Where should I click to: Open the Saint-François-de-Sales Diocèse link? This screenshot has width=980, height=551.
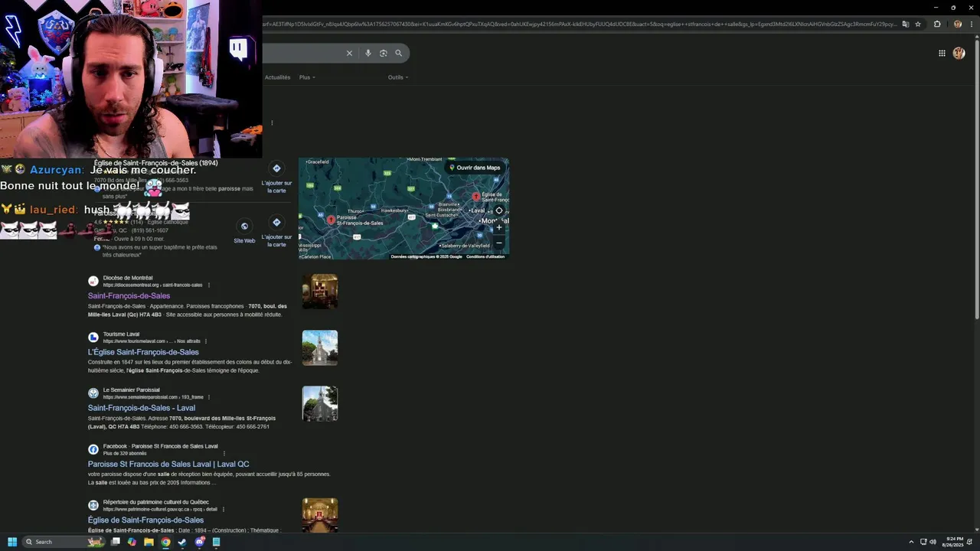pyautogui.click(x=129, y=296)
